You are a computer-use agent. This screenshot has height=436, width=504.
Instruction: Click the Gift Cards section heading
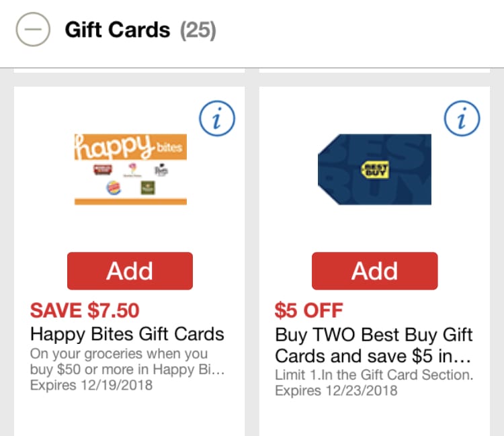coord(117,30)
